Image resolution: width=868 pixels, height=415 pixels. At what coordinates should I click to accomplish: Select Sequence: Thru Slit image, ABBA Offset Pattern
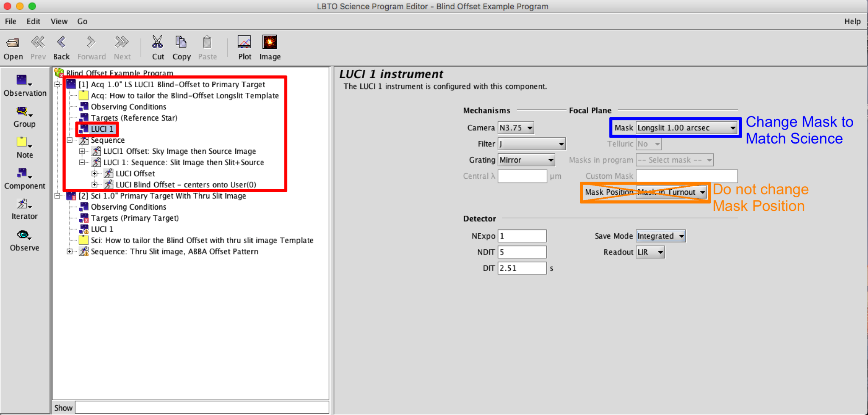[x=175, y=252]
